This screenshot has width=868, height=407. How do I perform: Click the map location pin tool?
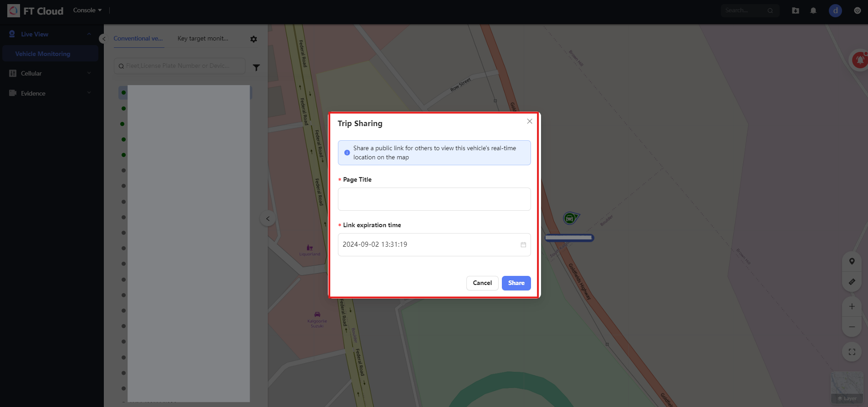click(x=852, y=261)
